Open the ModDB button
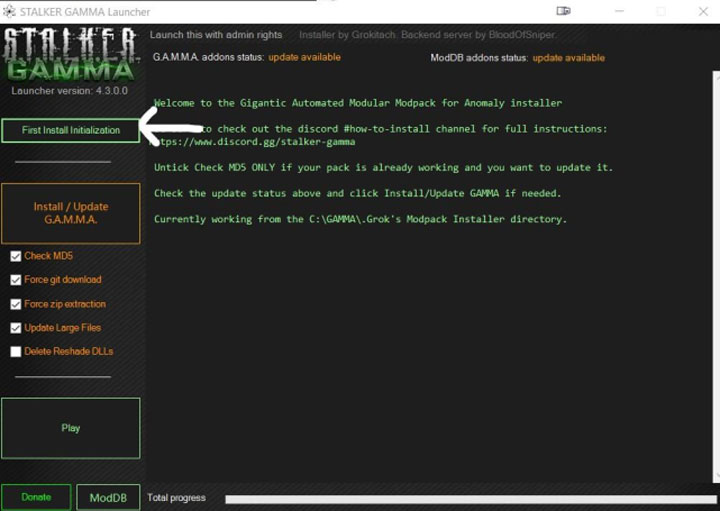 [x=108, y=497]
